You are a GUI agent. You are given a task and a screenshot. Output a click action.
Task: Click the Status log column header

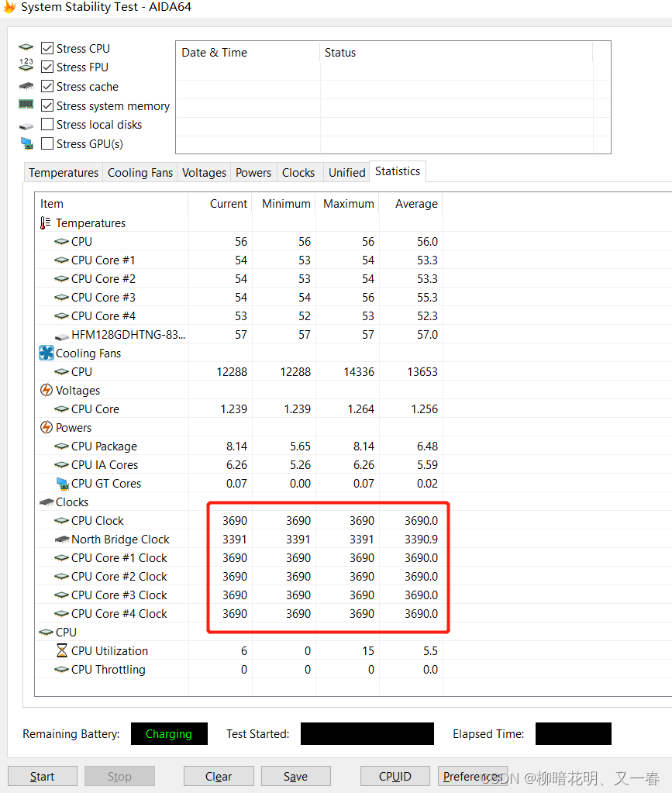pos(456,53)
